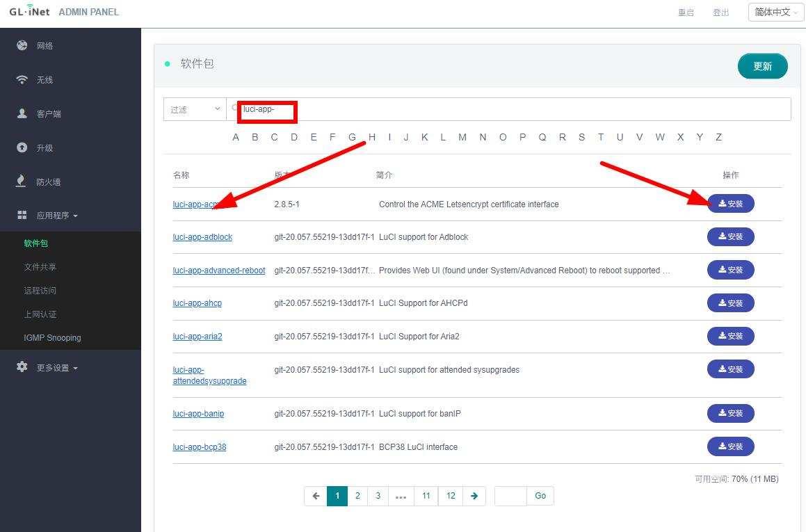This screenshot has height=532, width=806.
Task: Open the 网络 section via its globe icon
Action: [22, 45]
